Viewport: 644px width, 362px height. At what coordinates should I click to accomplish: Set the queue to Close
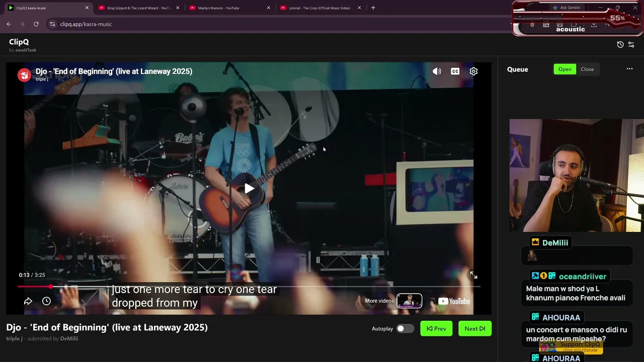587,69
